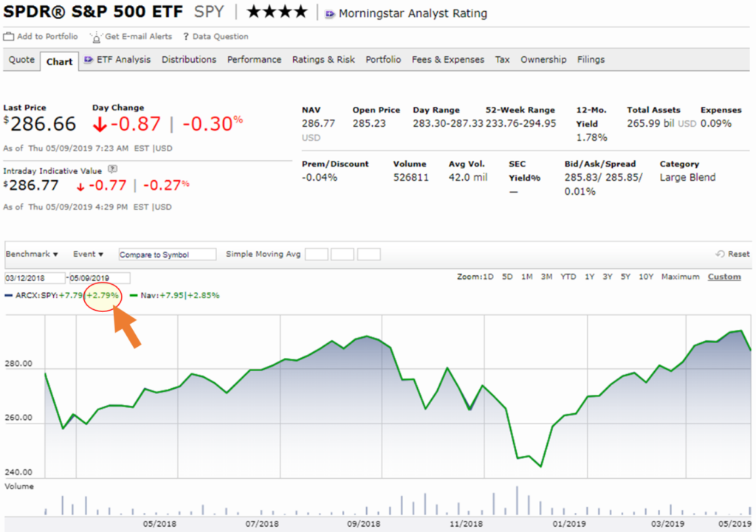
Task: Click the second Simple Moving Avg box
Action: 343,255
